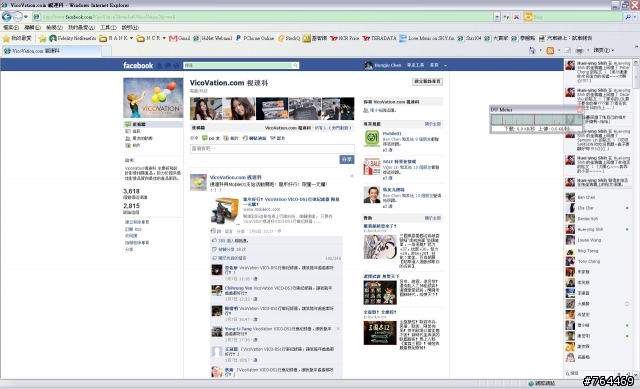The width and height of the screenshot is (640, 389).
Task: Close the DU Meter window
Action: point(580,109)
